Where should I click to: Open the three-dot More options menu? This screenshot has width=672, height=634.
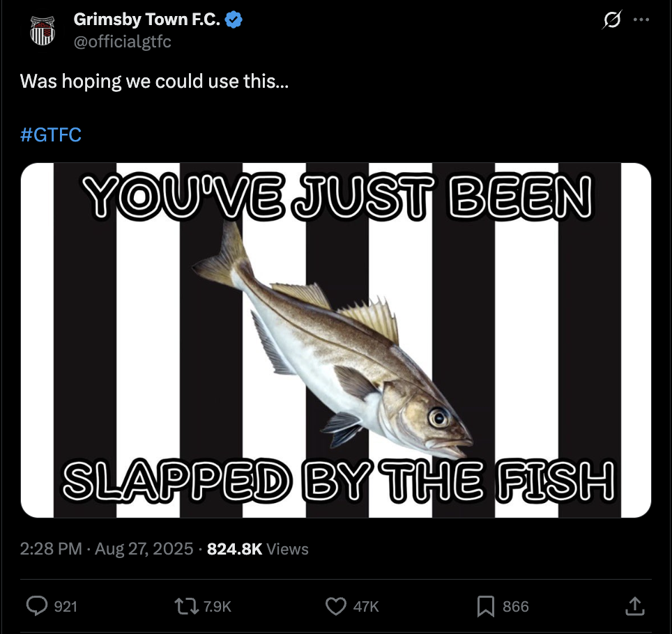pos(641,20)
